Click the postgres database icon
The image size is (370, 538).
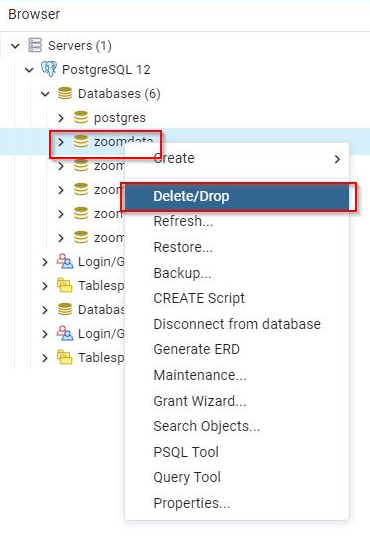coord(81,117)
